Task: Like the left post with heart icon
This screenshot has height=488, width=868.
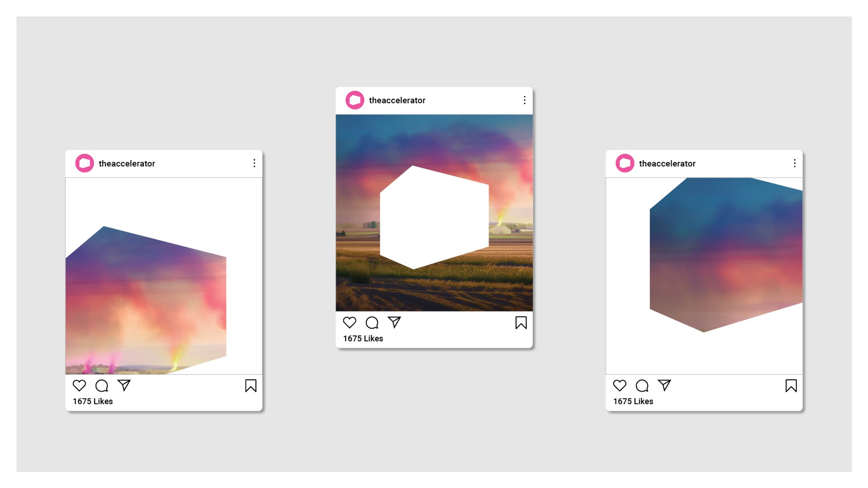Action: coord(79,386)
